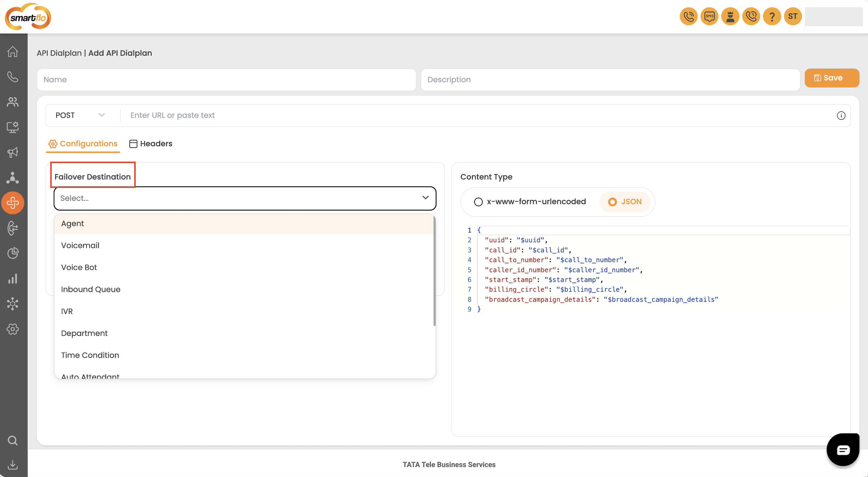The height and width of the screenshot is (477, 868).
Task: Select the highlighted API Dialplan sidebar icon
Action: pos(13,203)
